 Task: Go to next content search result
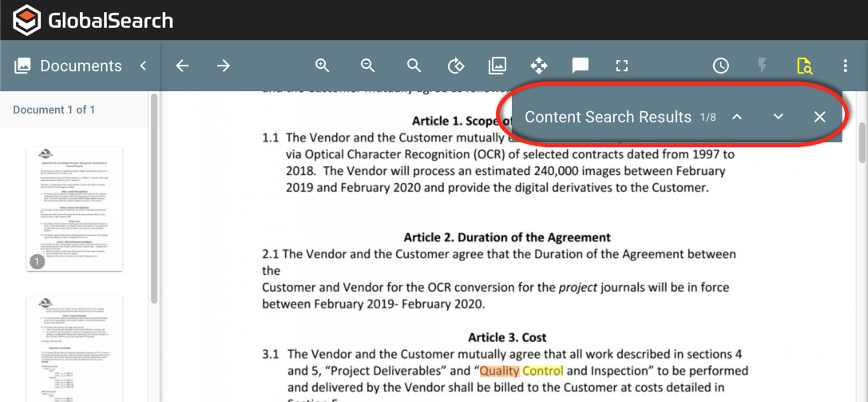pyautogui.click(x=779, y=117)
